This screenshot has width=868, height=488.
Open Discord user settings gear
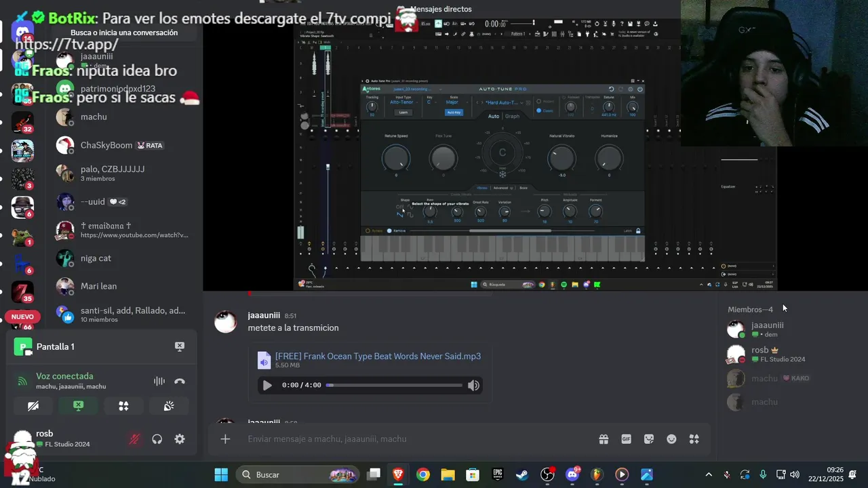(180, 439)
